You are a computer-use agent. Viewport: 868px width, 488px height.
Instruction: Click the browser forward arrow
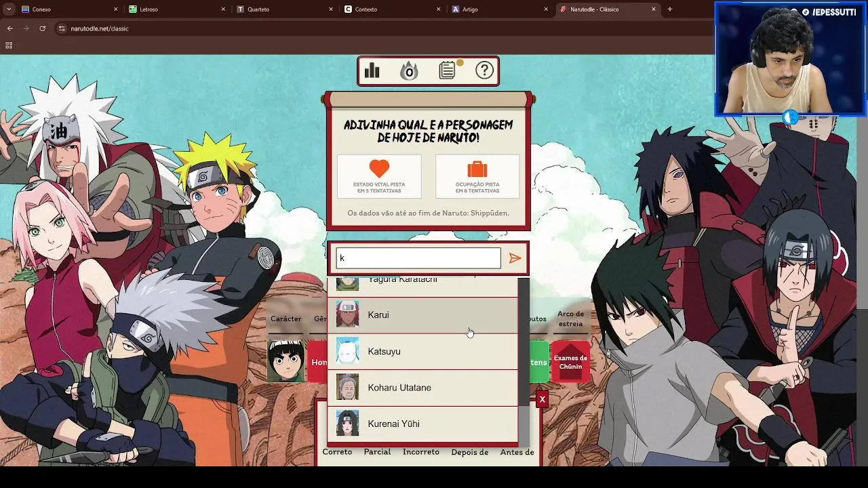point(26,28)
